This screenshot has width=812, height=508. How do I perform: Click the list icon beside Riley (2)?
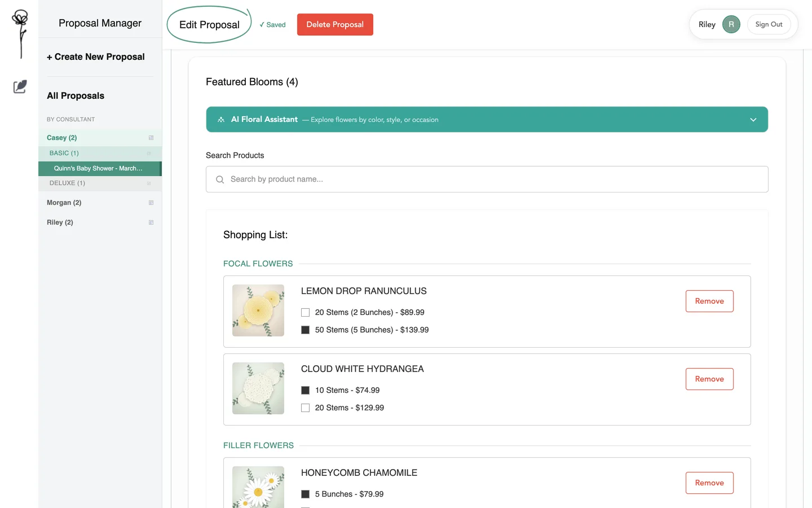[151, 222]
